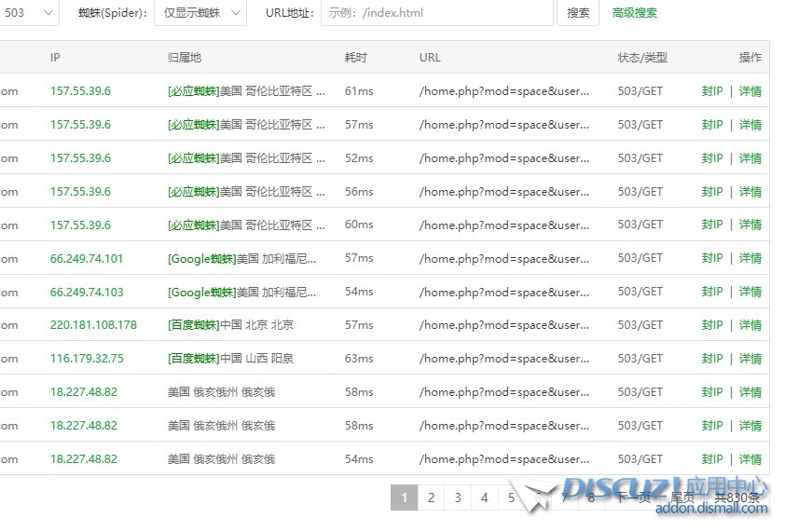Click the 61ms duration value
The height and width of the screenshot is (532, 785).
point(359,91)
